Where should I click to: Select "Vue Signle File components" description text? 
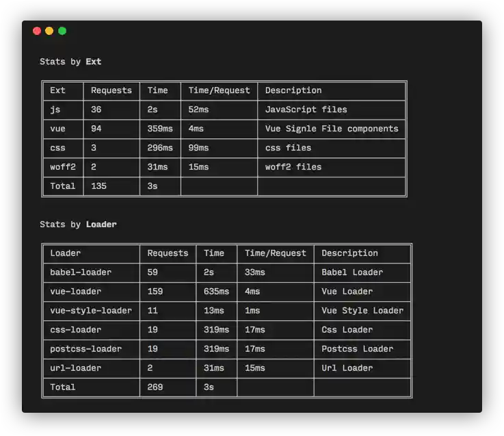point(331,129)
